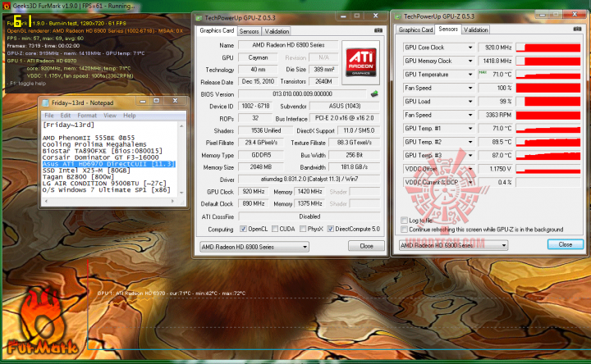Screen dimensions: 591x364
Task: Click FurMark GPU temperature graph label
Action: [x=172, y=293]
